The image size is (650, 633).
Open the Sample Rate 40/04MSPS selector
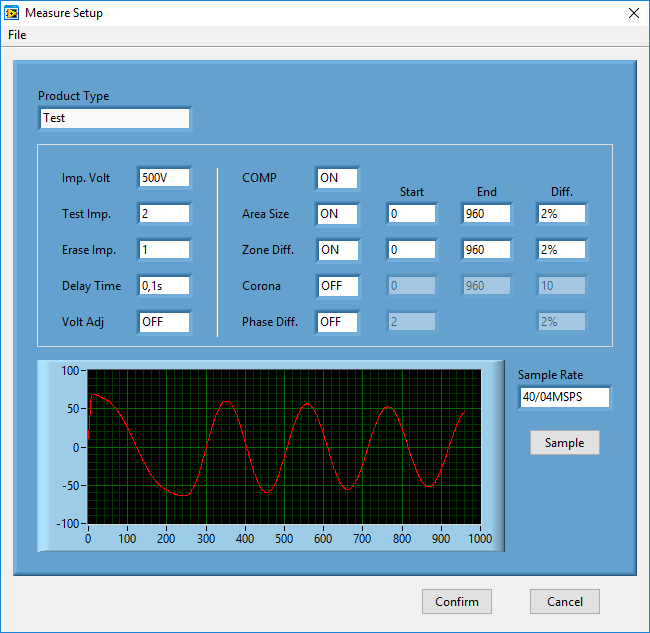564,397
